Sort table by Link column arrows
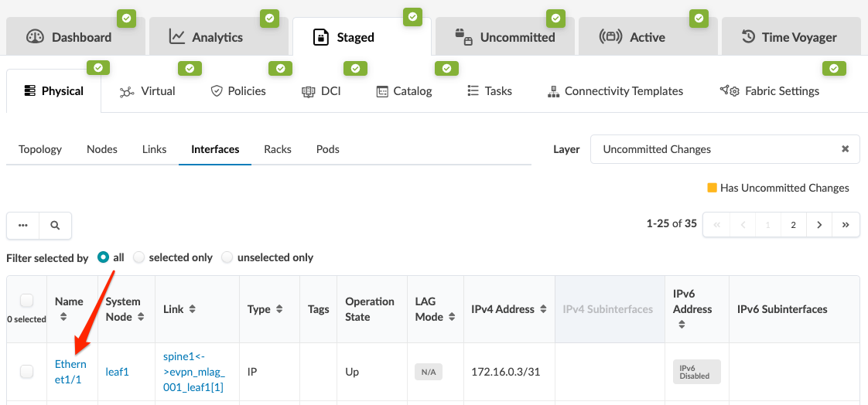Screen dimensions: 868x405 pos(192,309)
